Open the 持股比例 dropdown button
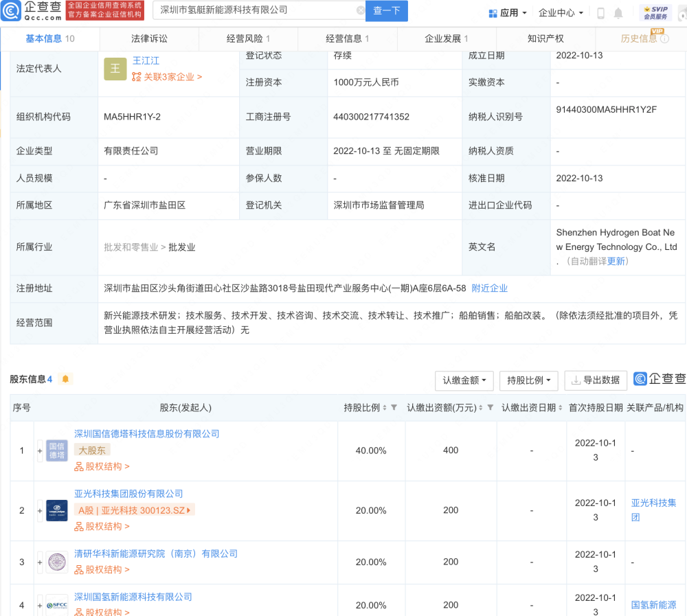Screen dimensions: 687x616 point(529,380)
